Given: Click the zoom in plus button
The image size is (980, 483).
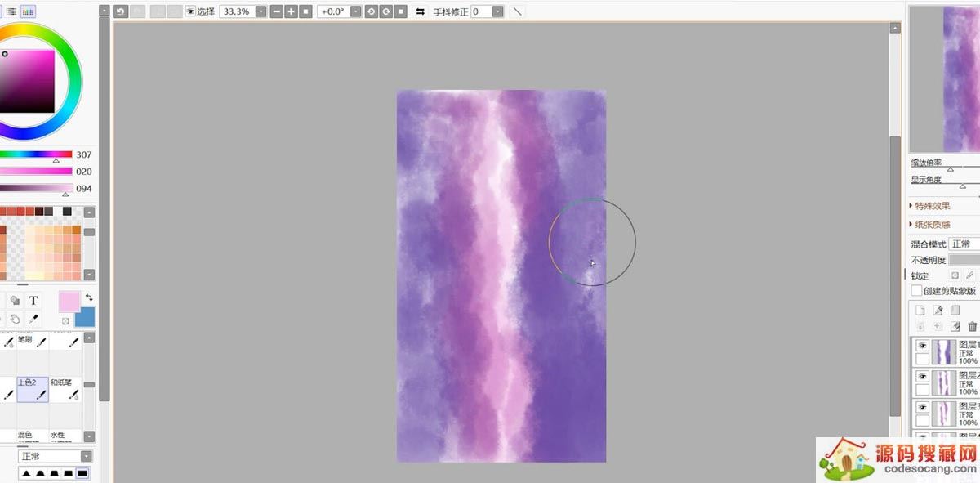Looking at the screenshot, I should click(291, 11).
